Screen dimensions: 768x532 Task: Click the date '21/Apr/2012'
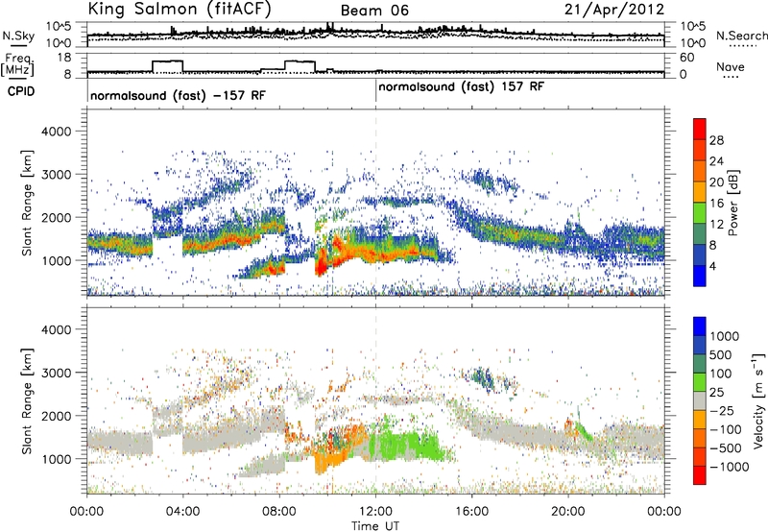[614, 10]
